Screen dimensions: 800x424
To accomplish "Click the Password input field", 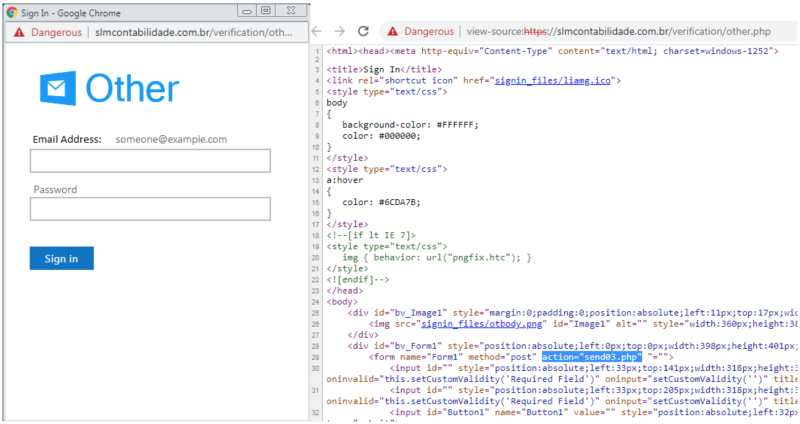I will [x=150, y=209].
